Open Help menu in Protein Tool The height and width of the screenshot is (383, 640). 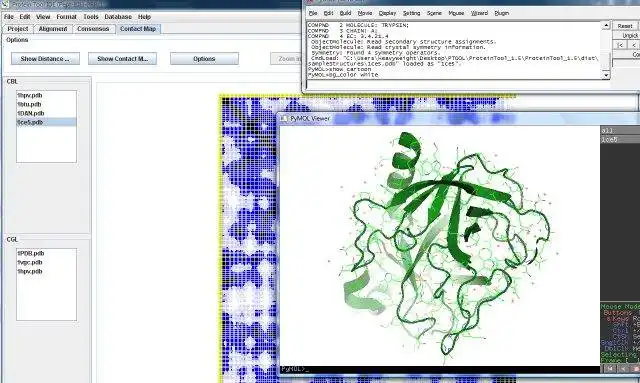pos(144,17)
